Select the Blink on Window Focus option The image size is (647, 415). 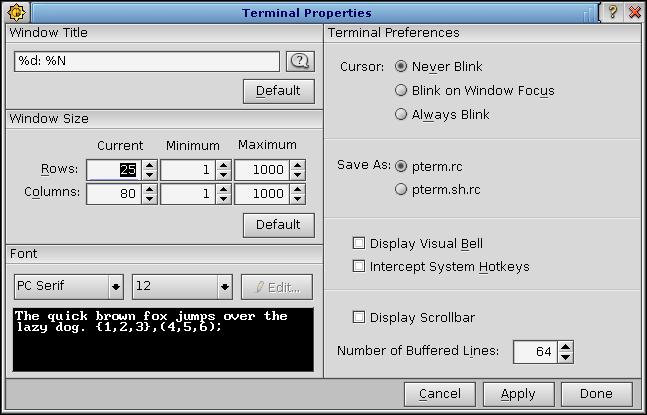(401, 91)
